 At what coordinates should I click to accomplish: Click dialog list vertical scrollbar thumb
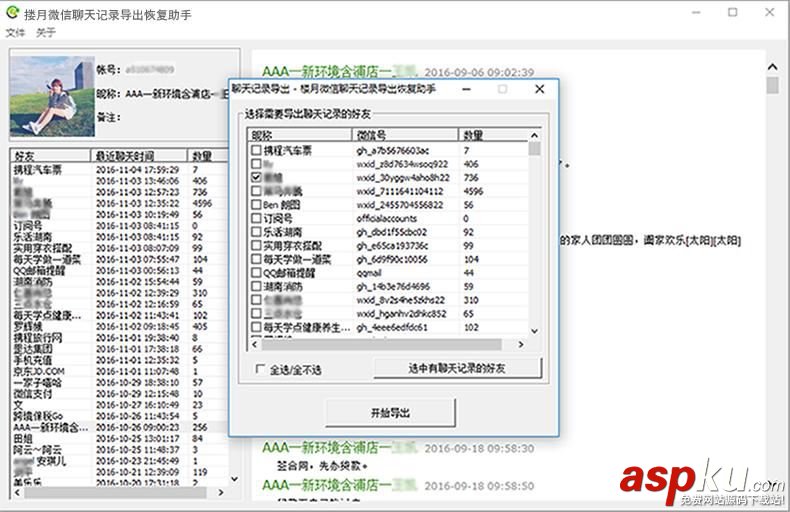click(535, 149)
